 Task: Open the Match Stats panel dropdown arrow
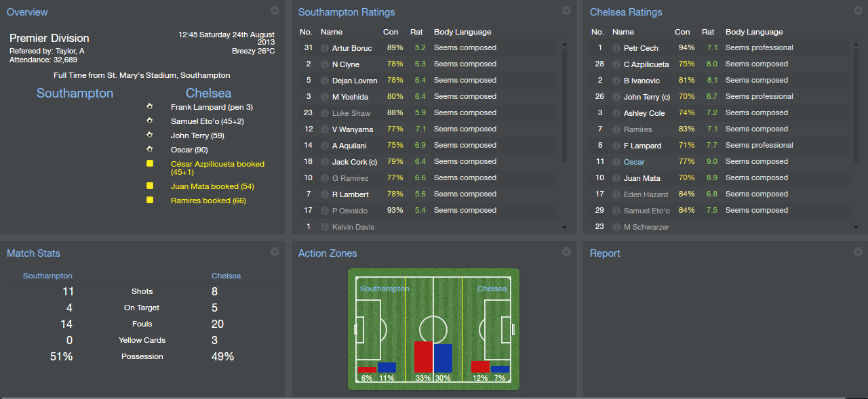point(275,252)
